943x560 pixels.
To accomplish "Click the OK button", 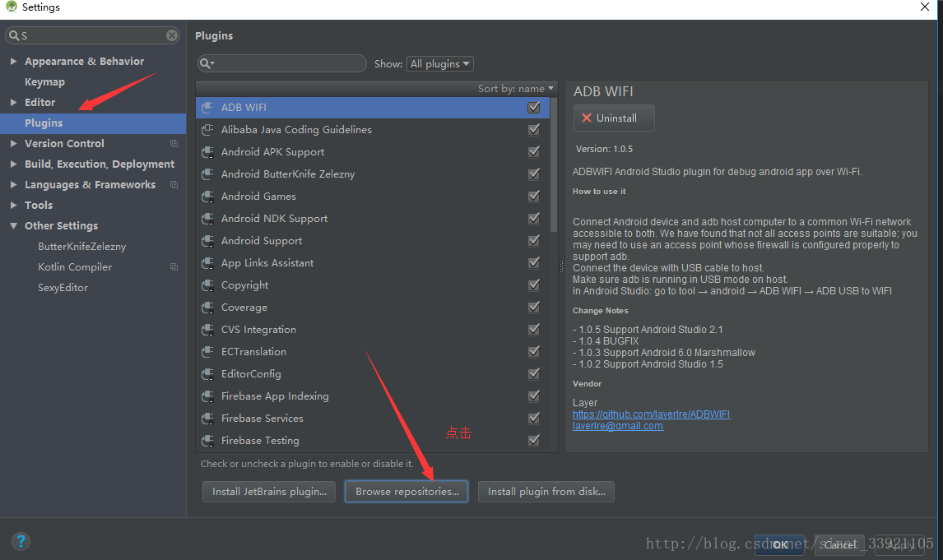I will (779, 544).
